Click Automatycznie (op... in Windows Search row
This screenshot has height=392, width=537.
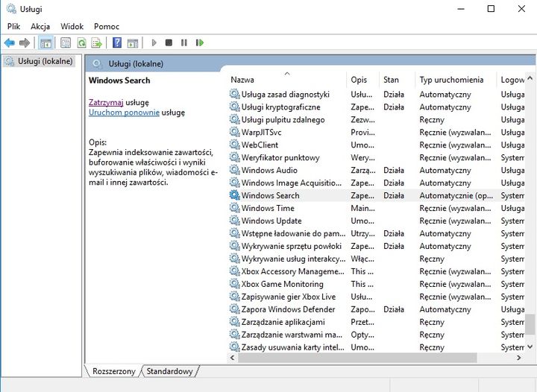point(456,195)
